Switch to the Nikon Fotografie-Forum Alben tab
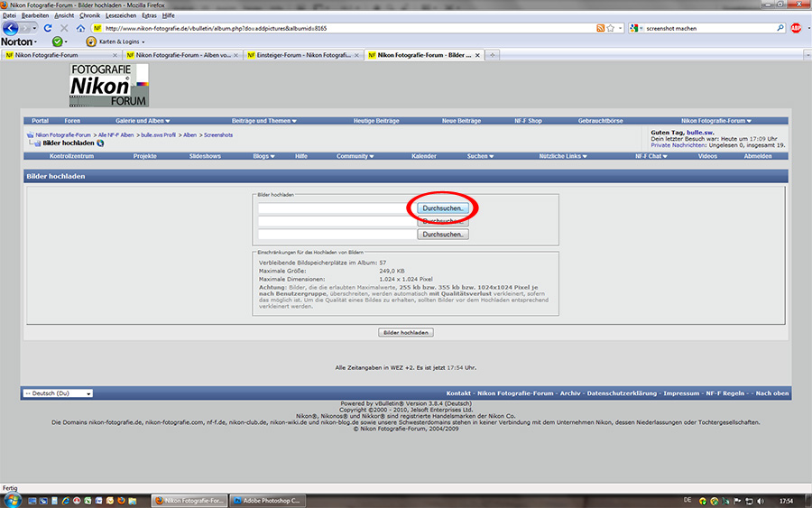The height and width of the screenshot is (508, 812). [182, 55]
